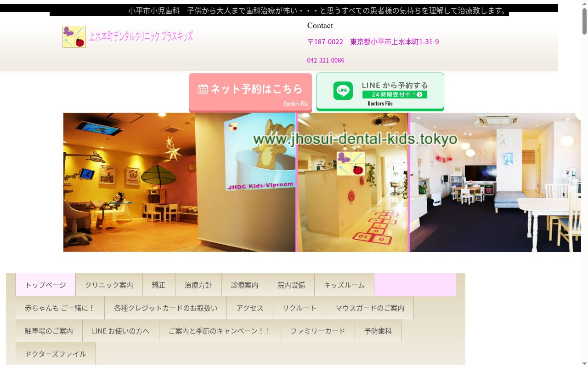Select 院内設備 in the navigation

(291, 285)
